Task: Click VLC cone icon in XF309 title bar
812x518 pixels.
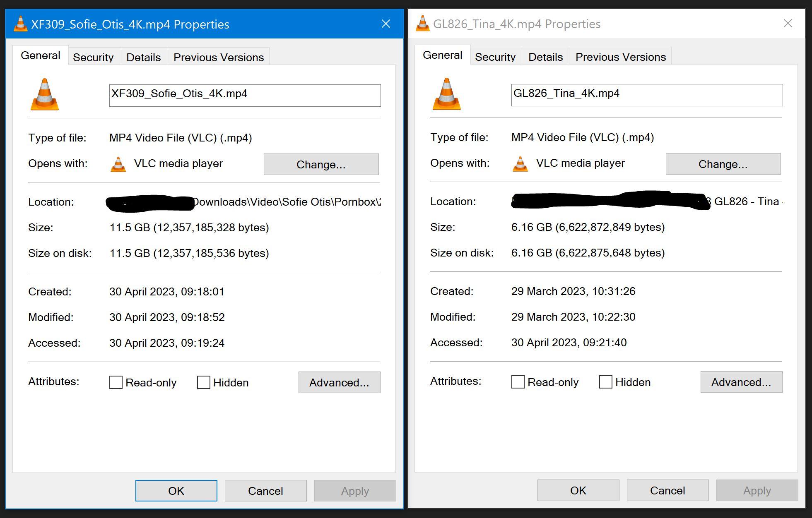Action: pos(20,24)
